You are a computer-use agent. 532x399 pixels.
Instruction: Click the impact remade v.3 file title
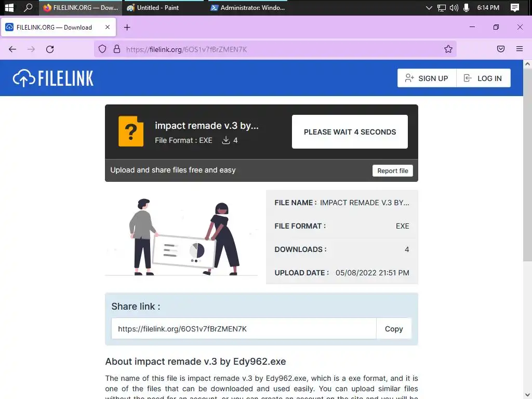[207, 126]
